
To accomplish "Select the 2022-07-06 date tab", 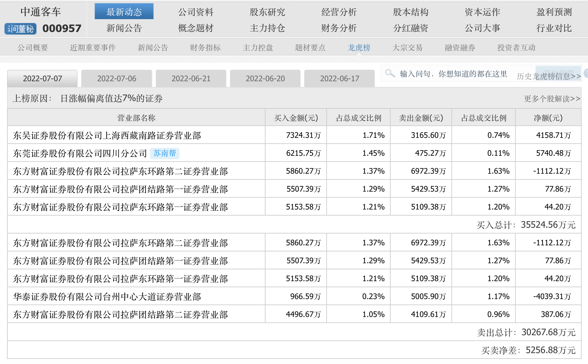I will (116, 78).
